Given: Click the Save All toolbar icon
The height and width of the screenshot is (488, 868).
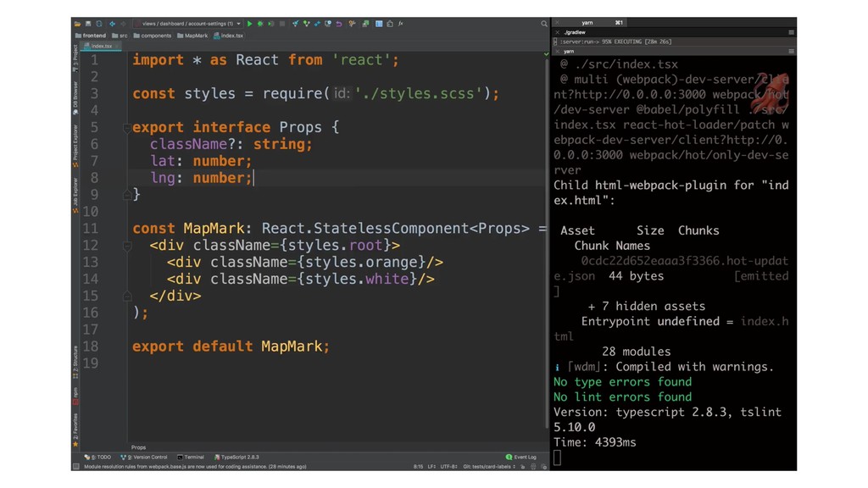Looking at the screenshot, I should coord(88,24).
